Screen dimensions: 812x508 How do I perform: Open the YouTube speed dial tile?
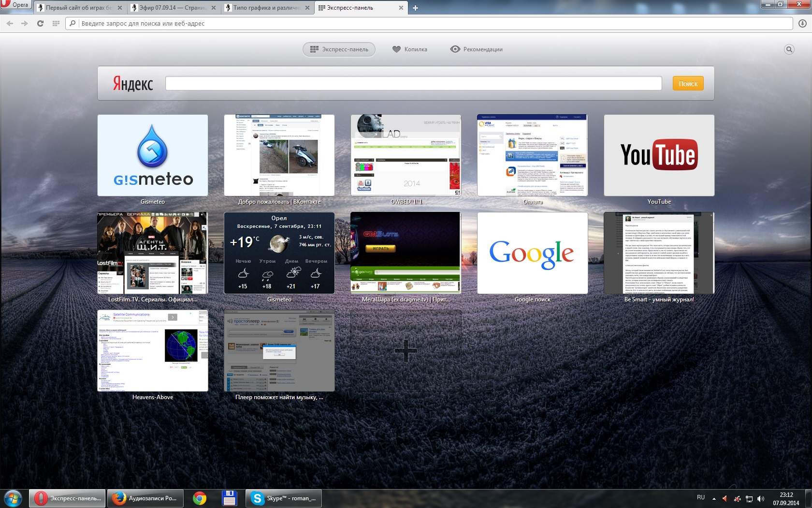[x=659, y=155]
